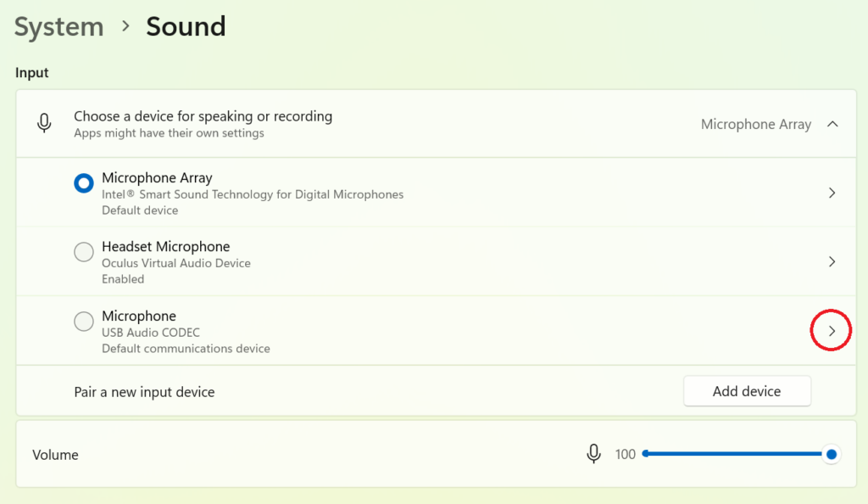
Task: Choose the USB Audio CODEC Microphone radio button
Action: tap(84, 322)
